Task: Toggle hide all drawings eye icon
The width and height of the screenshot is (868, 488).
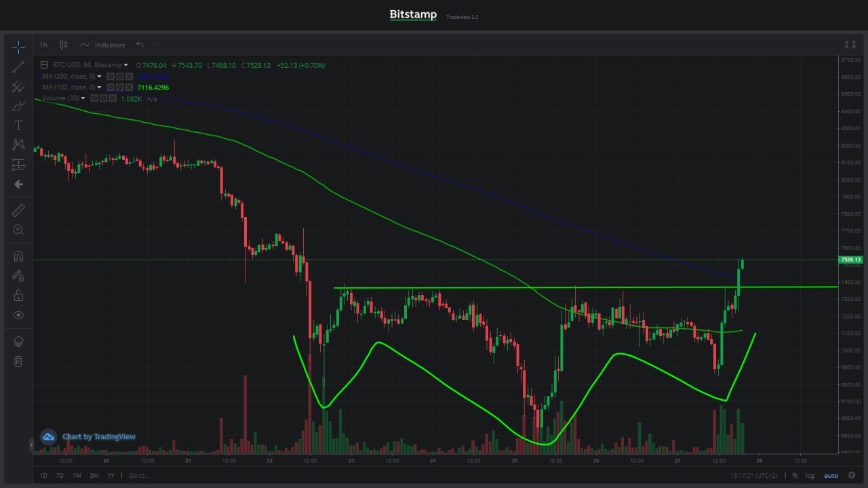Action: [18, 315]
